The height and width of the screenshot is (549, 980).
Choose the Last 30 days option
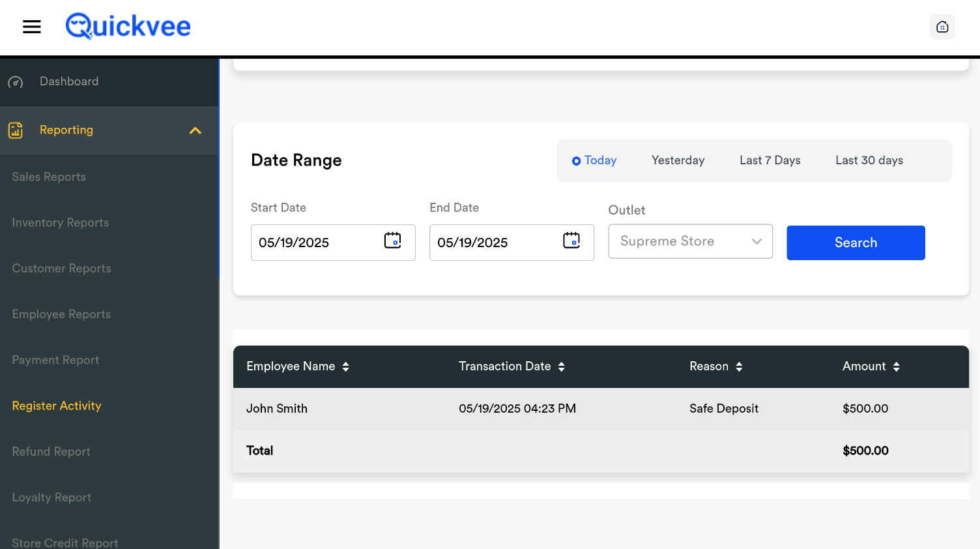[869, 160]
